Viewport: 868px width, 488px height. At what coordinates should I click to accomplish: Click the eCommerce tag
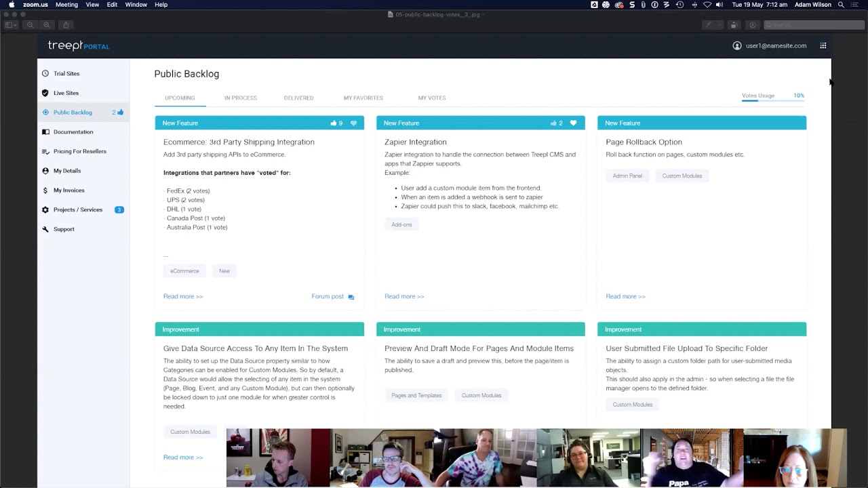184,271
